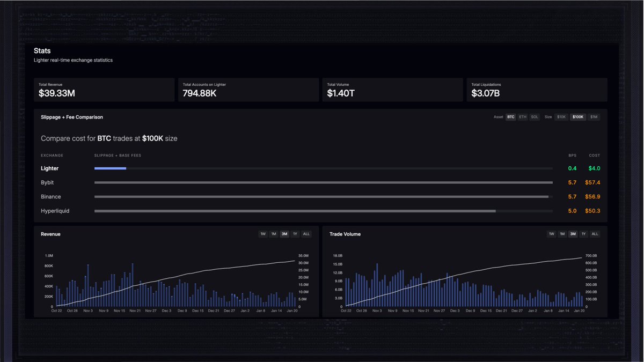This screenshot has height=362, width=644.
Task: Click the BPS column header
Action: [573, 156]
